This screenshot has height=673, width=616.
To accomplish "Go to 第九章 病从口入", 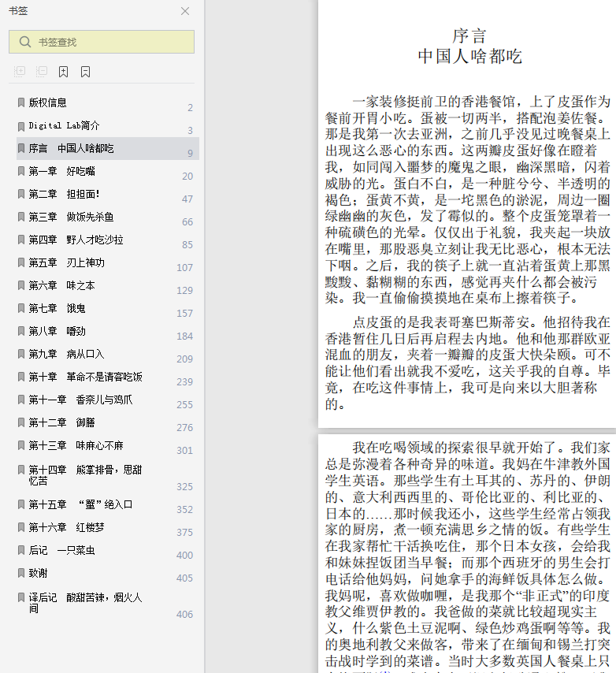I will coord(66,354).
